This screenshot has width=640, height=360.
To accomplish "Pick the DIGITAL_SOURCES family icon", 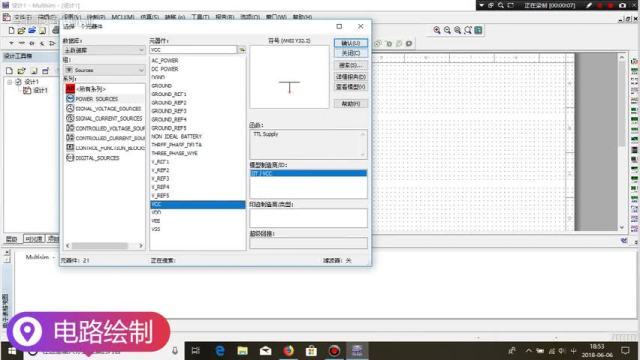I will 70,158.
